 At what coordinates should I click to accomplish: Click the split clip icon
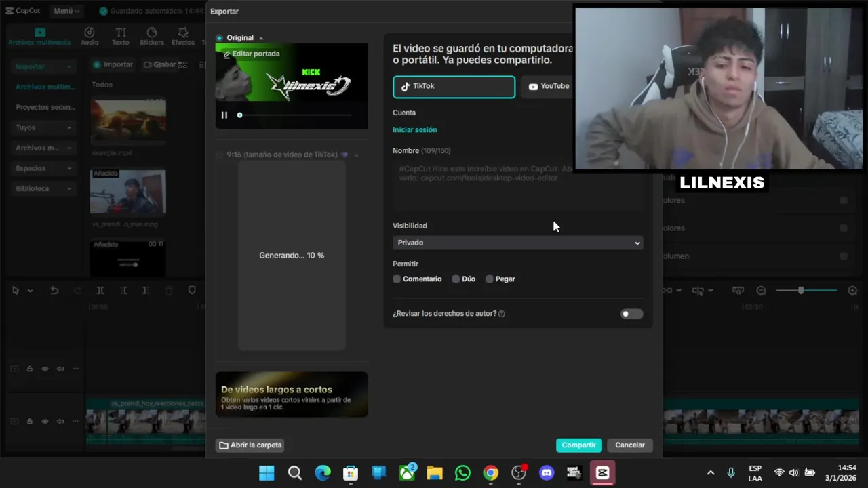pyautogui.click(x=100, y=291)
